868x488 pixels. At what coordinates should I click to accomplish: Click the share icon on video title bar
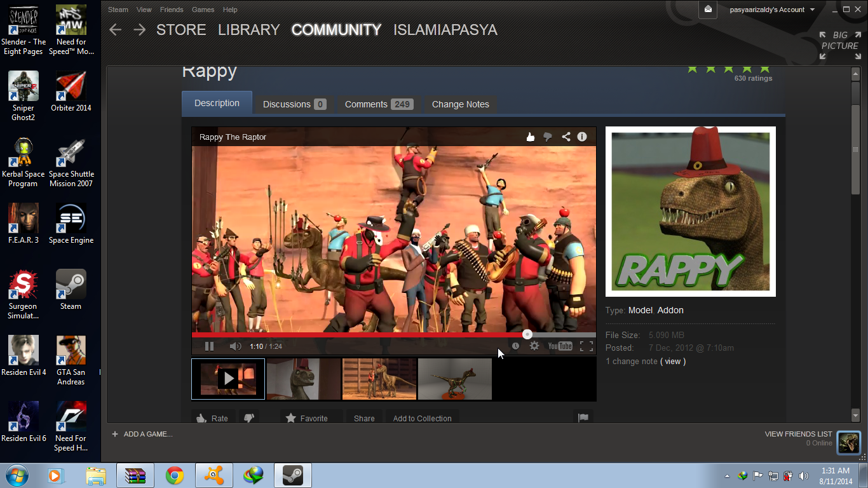coord(566,137)
